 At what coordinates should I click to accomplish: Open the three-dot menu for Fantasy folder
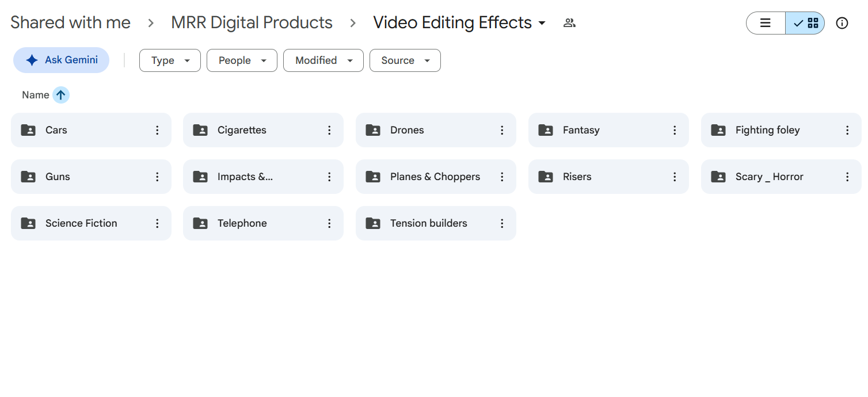675,130
